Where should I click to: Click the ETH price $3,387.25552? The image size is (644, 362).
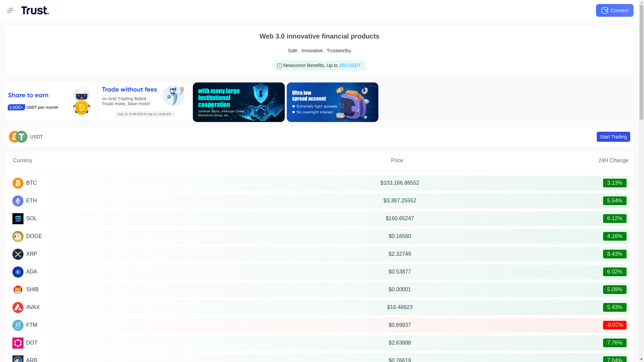pyautogui.click(x=400, y=201)
